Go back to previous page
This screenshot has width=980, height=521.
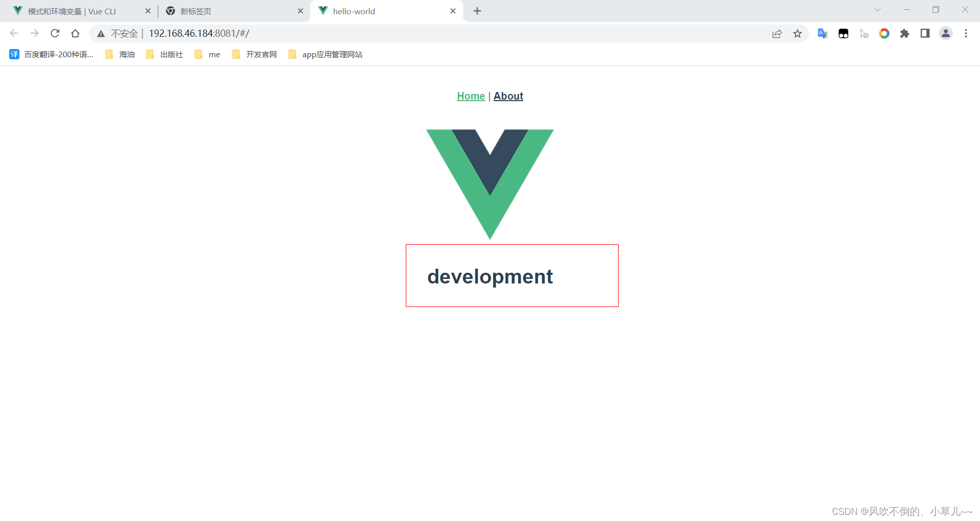click(x=14, y=33)
